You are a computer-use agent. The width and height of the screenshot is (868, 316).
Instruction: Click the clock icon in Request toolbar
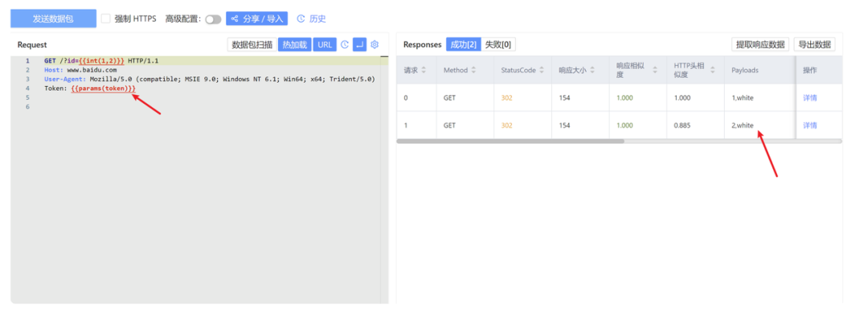[x=344, y=44]
